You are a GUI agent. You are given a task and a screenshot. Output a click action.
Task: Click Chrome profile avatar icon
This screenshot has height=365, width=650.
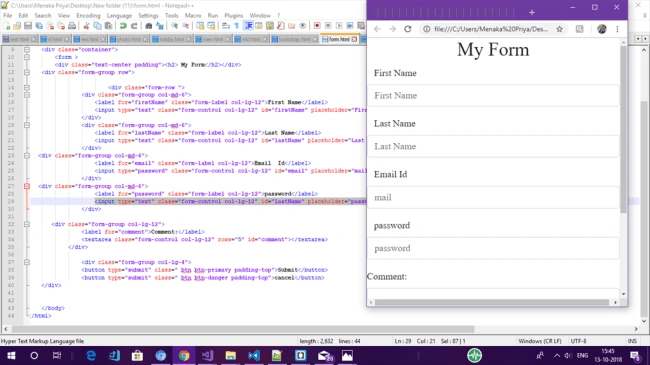pyautogui.click(x=601, y=29)
